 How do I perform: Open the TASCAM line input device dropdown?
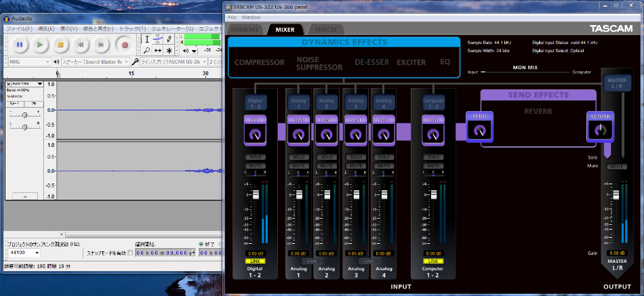pyautogui.click(x=174, y=62)
